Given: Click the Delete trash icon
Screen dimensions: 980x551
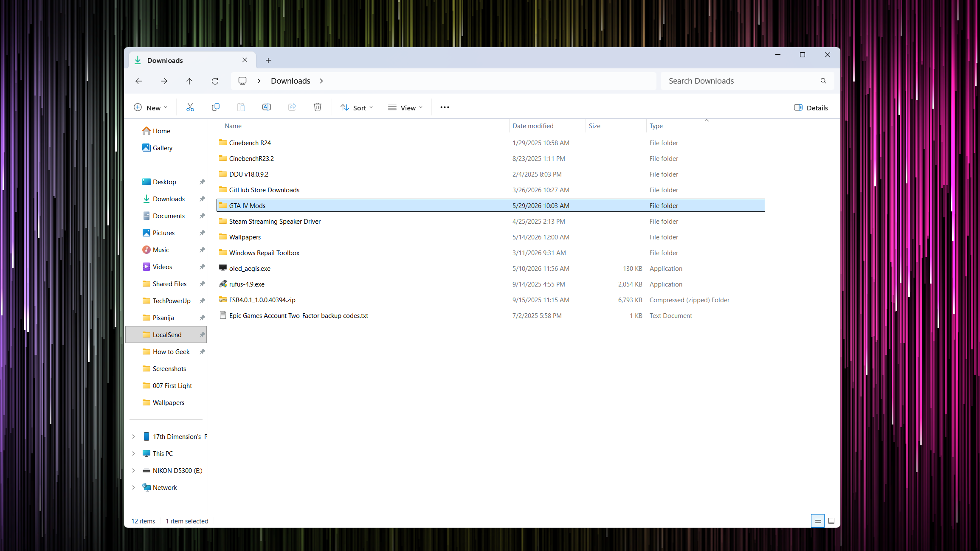Looking at the screenshot, I should point(318,107).
